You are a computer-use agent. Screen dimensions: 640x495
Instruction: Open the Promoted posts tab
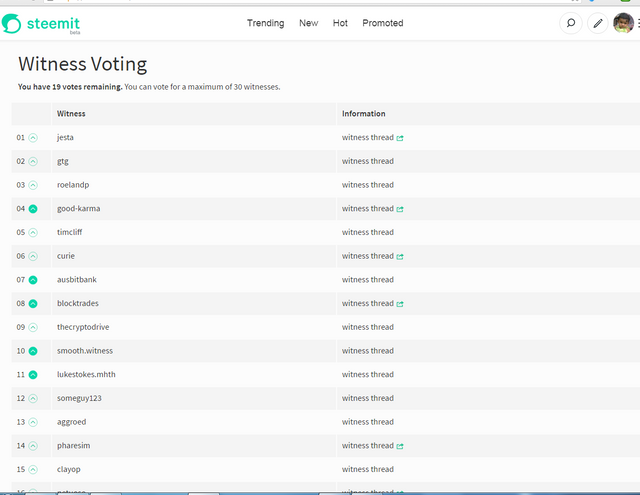pyautogui.click(x=383, y=23)
